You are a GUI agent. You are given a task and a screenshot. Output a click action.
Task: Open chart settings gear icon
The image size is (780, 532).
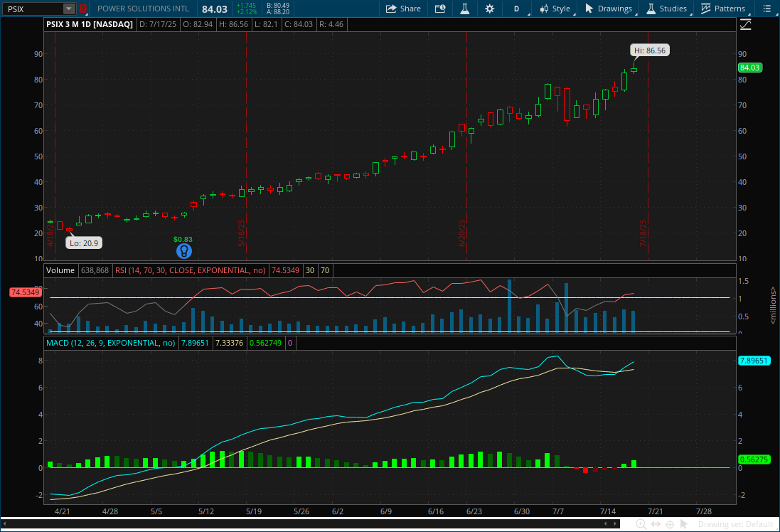489,9
